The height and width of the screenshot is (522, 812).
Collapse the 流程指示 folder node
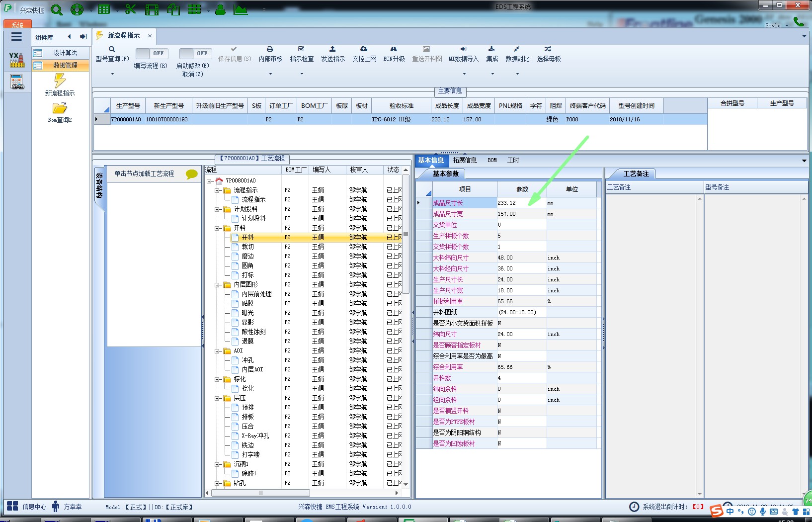[x=218, y=190]
